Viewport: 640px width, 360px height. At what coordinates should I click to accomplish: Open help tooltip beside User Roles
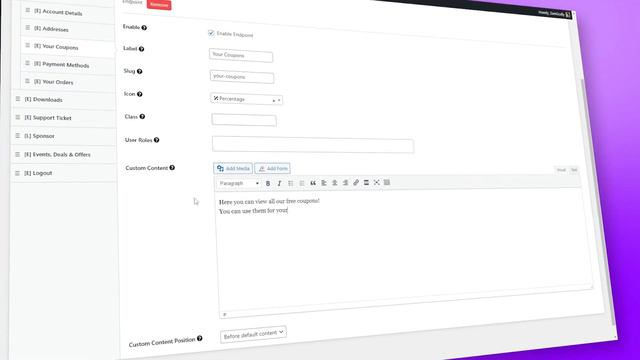(156, 140)
